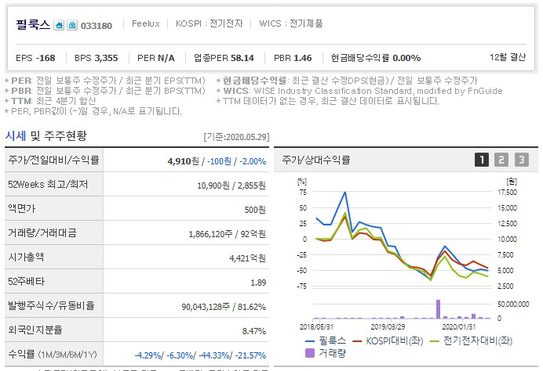Click the 52Weeks 최고/최저 row label
This screenshot has width=543, height=371.
click(48, 184)
